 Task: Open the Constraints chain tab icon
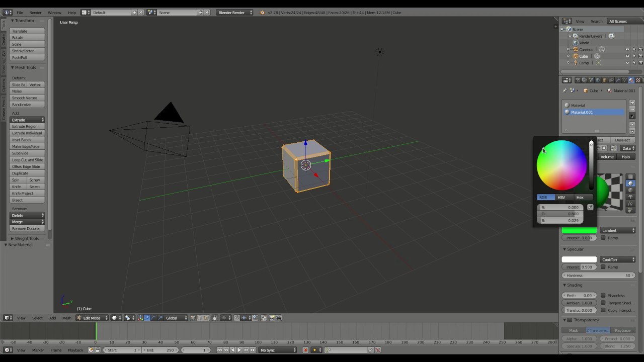[611, 80]
